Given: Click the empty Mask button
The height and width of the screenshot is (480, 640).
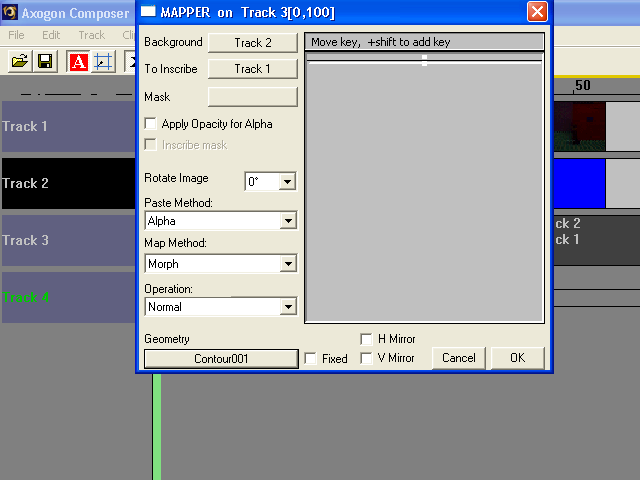Looking at the screenshot, I should point(253,97).
